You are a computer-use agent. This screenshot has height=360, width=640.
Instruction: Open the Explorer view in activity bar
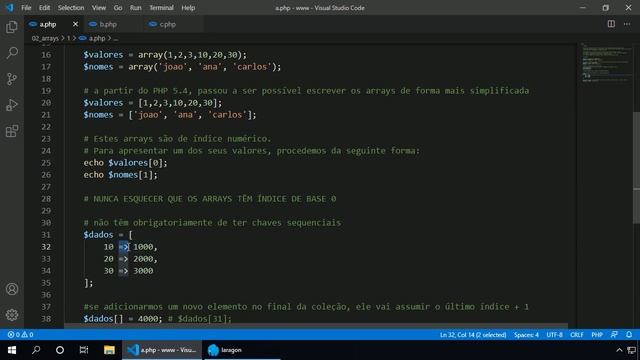[12, 27]
